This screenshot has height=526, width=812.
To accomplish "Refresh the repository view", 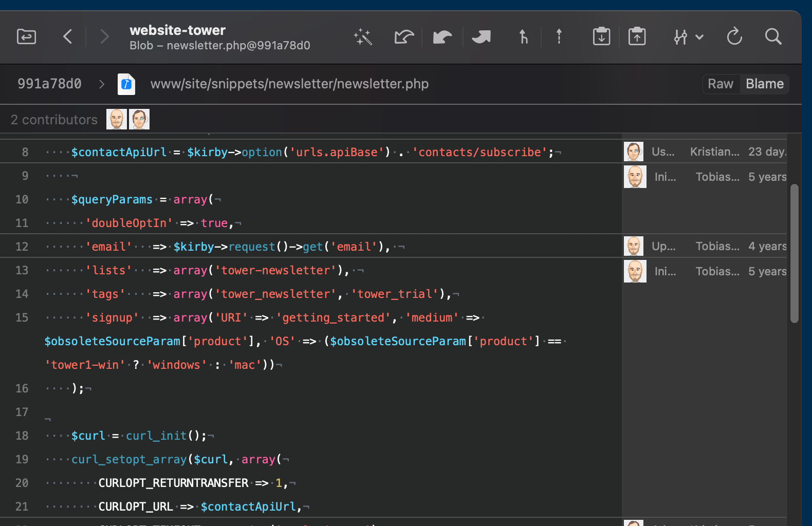I will click(734, 37).
